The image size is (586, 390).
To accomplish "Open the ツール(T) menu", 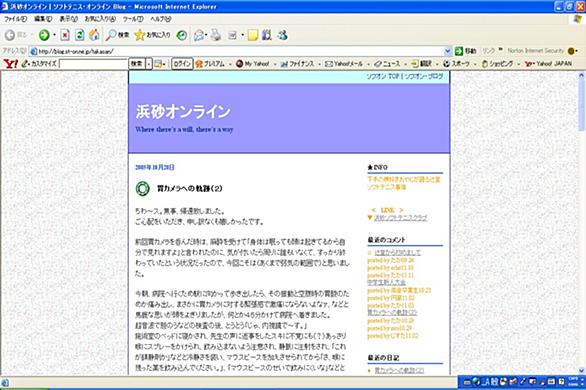I will (133, 19).
